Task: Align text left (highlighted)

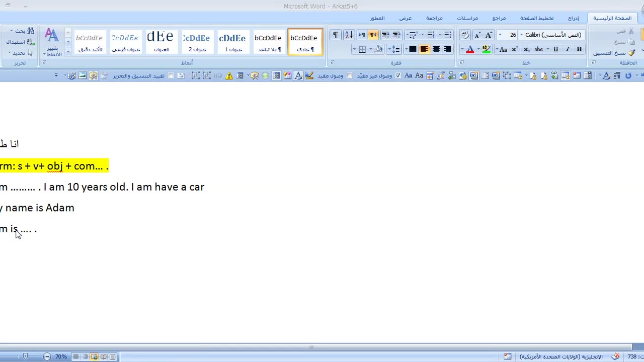Action: [425, 49]
